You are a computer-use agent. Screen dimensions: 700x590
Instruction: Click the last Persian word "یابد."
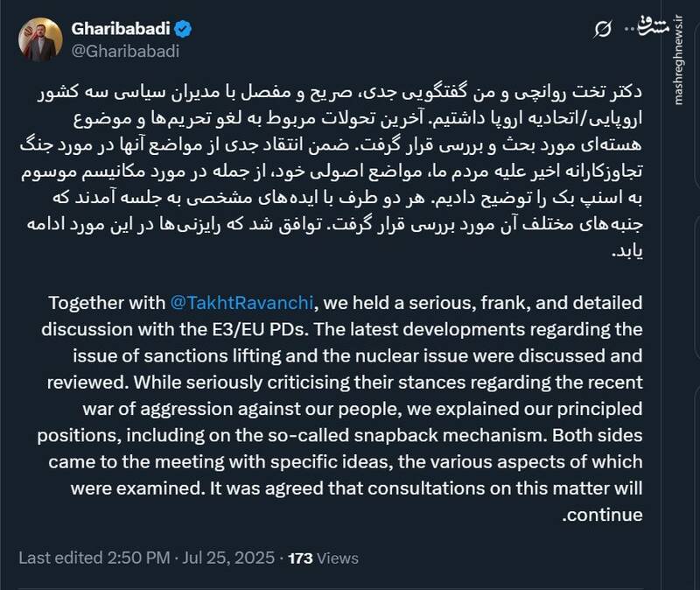[625, 249]
